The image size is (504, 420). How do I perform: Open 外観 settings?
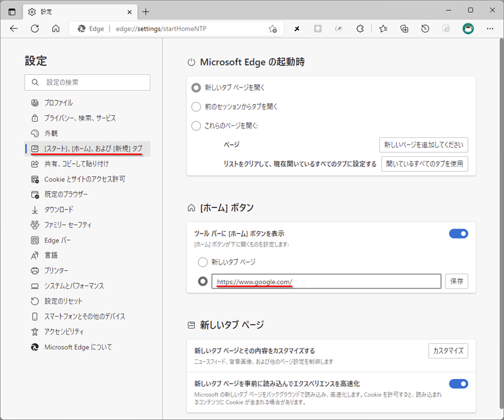click(87, 133)
